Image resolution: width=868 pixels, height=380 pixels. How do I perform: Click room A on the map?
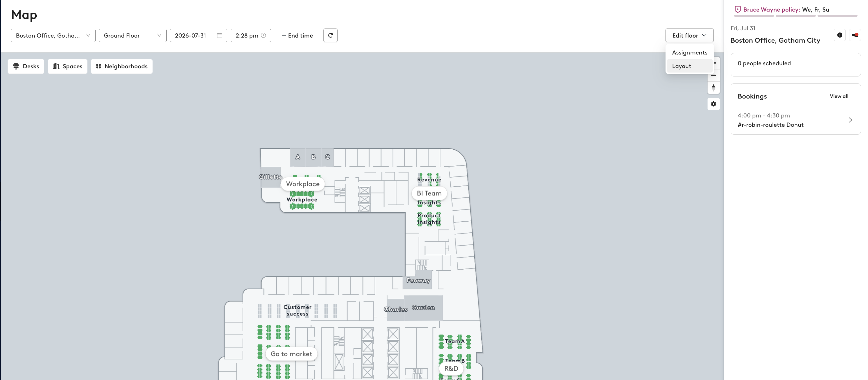pyautogui.click(x=298, y=157)
